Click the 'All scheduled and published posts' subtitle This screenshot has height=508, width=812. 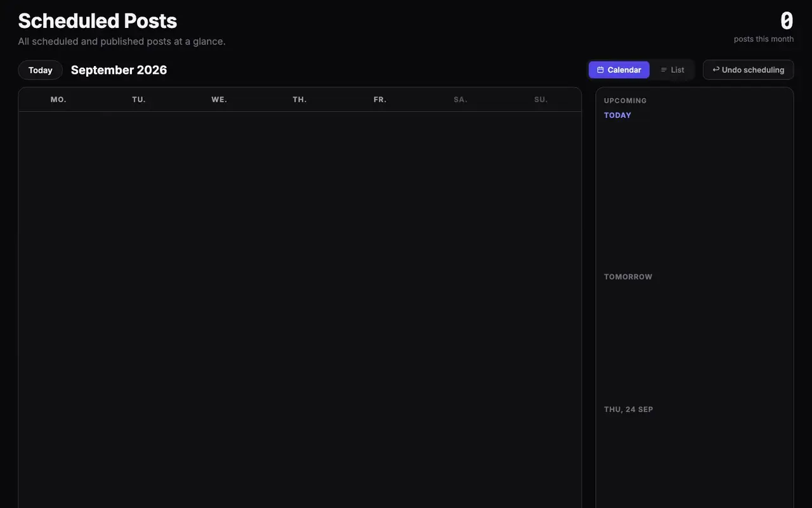coord(122,41)
